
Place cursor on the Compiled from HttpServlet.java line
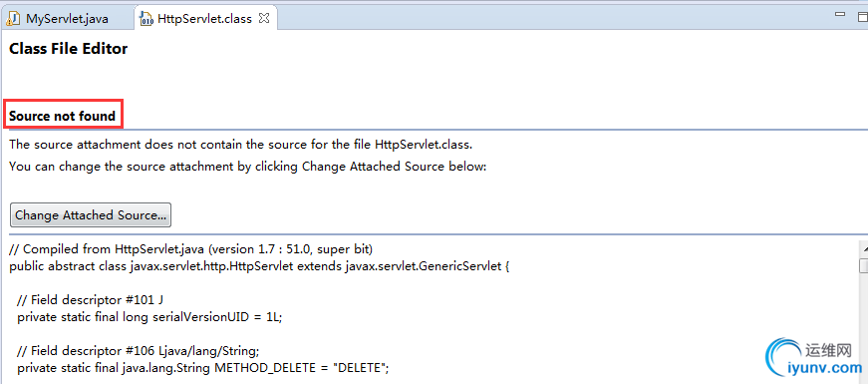tap(191, 248)
